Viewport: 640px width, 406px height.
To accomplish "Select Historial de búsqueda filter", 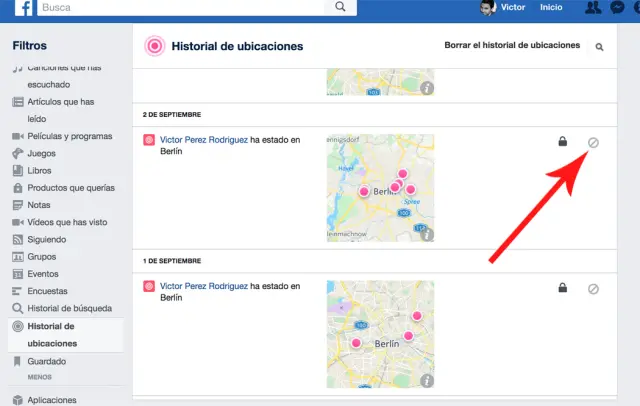I will click(x=68, y=308).
